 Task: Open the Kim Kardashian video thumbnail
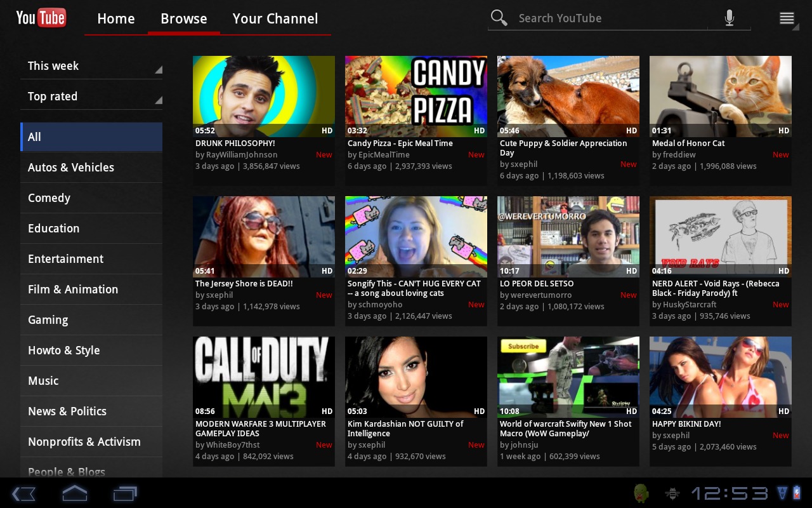(x=416, y=377)
